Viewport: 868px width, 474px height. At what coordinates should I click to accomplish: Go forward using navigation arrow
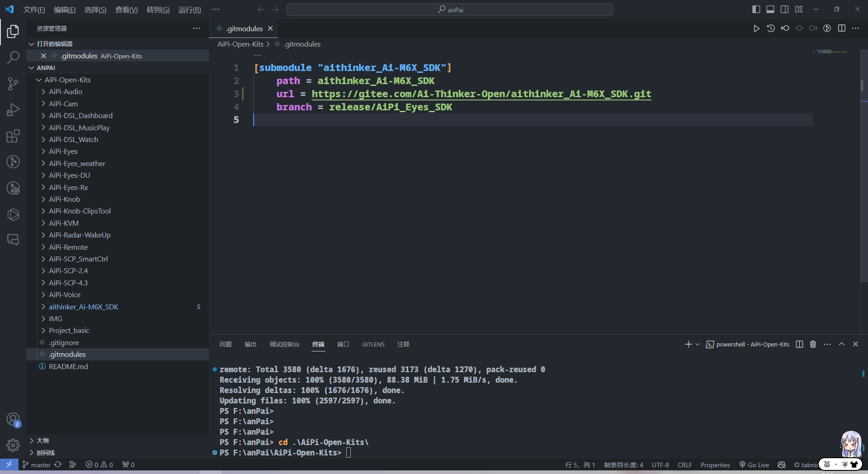[x=275, y=9]
